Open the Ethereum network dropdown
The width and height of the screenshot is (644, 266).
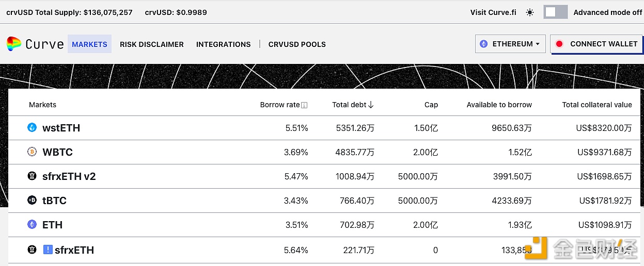coord(510,44)
